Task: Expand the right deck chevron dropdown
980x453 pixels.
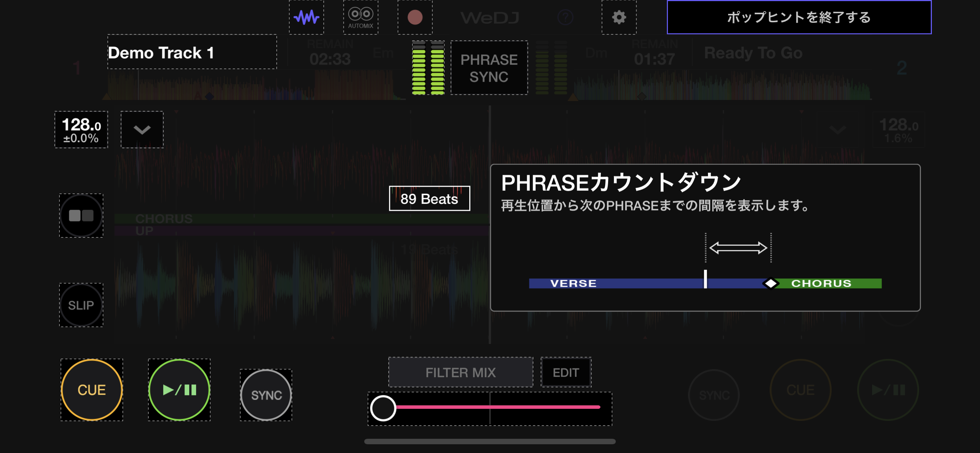Action: click(838, 130)
